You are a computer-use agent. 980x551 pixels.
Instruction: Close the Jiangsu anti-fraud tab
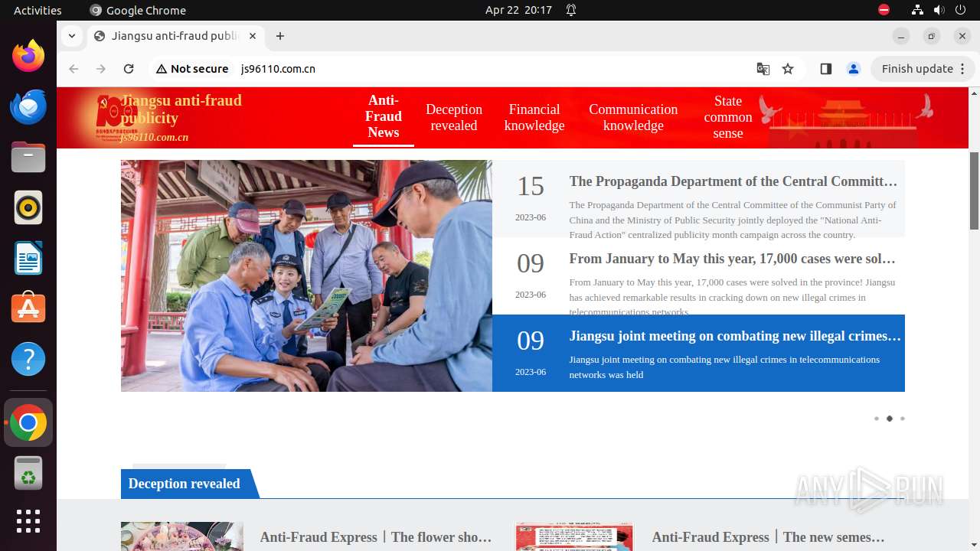(253, 36)
